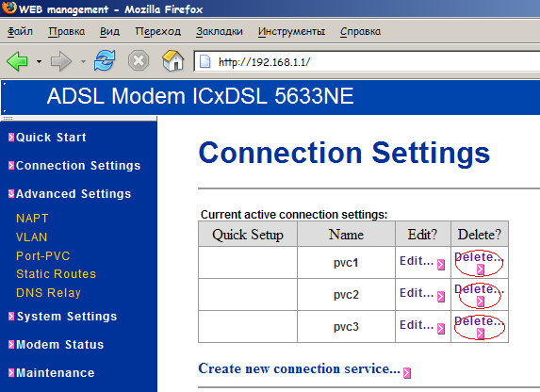Click the Edit... link for pvc2
Viewport: 540px width, 392px height.
(x=417, y=293)
